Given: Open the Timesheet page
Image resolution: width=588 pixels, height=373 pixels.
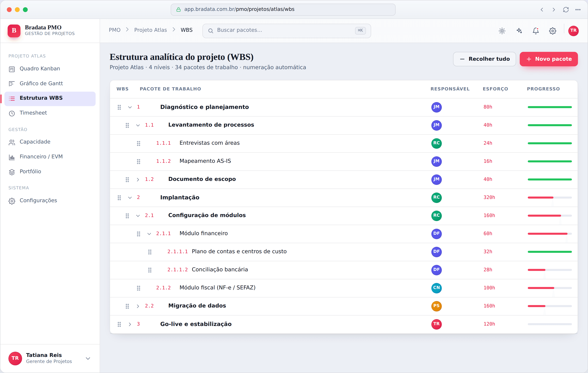Looking at the screenshot, I should tap(50, 113).
